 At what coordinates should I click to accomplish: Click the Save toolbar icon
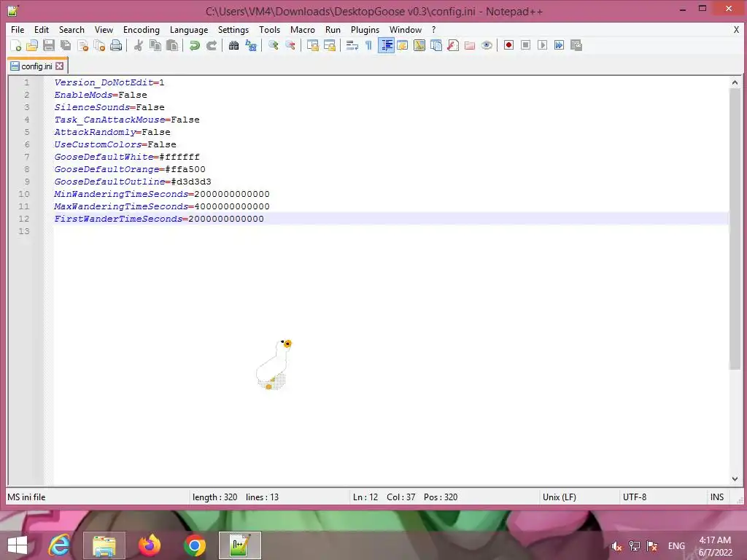(x=49, y=45)
